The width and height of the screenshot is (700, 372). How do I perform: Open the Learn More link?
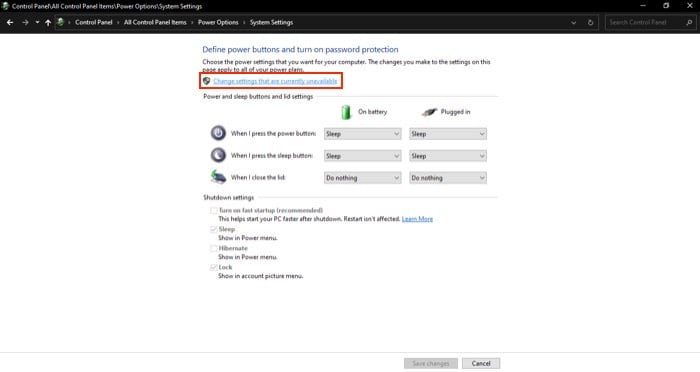(x=417, y=219)
